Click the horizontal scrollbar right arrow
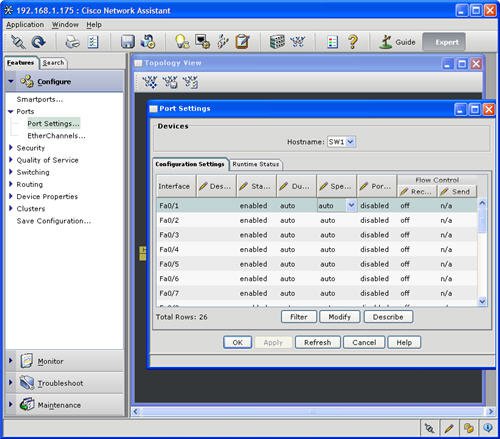 (x=490, y=411)
